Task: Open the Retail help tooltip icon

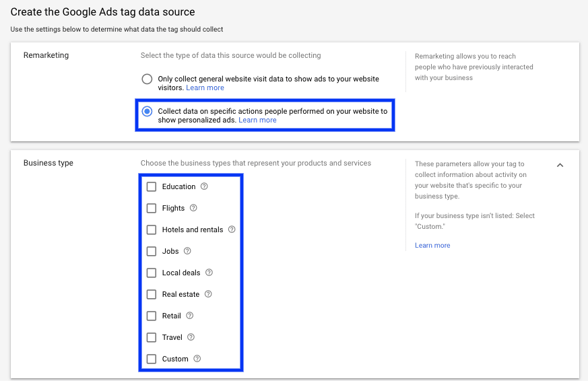Action: coord(189,316)
